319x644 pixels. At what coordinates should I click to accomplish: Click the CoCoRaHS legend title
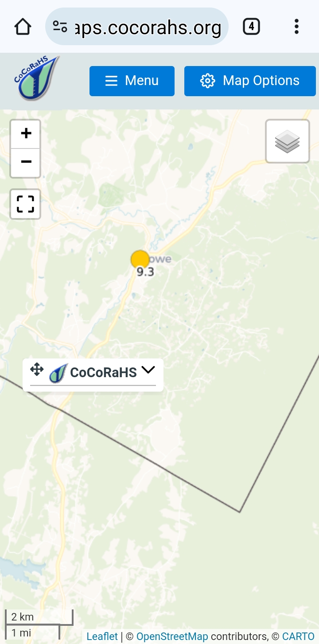click(x=104, y=372)
